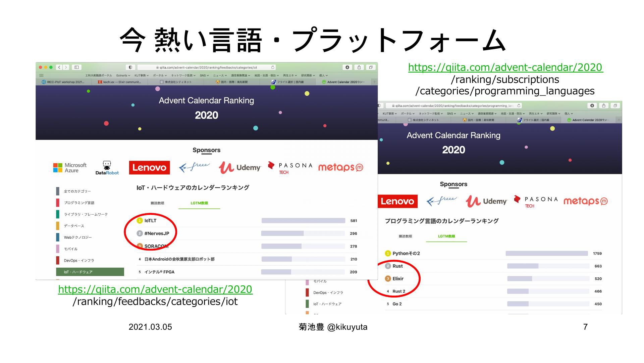Click metaps logo in programming languages window
This screenshot has width=644, height=363.
pyautogui.click(x=586, y=201)
